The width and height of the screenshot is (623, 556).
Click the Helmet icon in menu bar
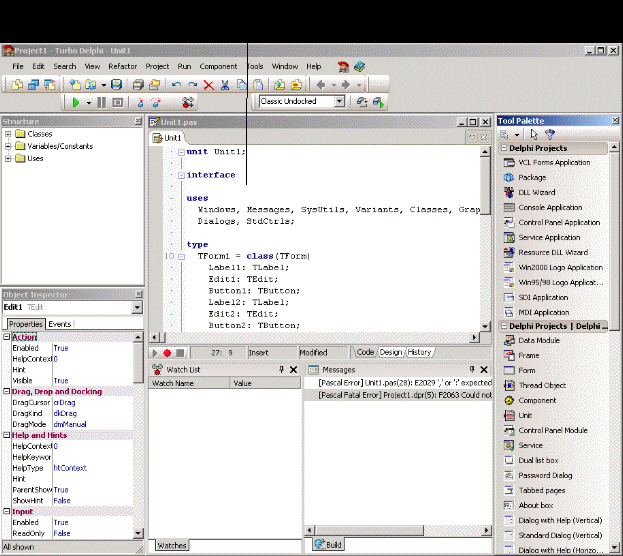343,67
